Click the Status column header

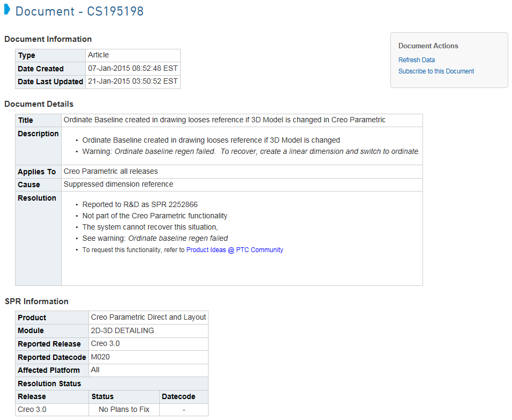(x=102, y=396)
